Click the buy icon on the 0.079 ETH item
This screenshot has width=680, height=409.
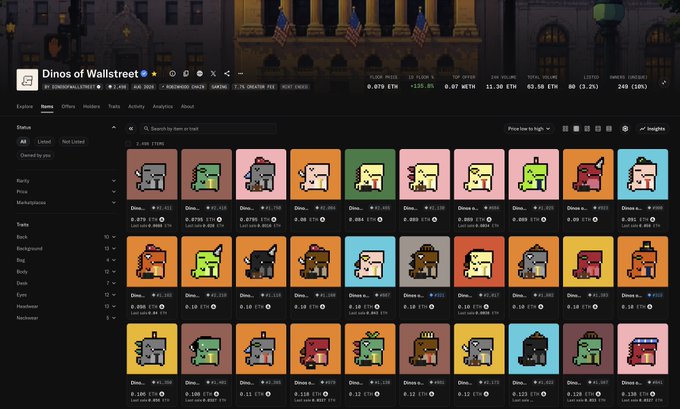pos(161,219)
